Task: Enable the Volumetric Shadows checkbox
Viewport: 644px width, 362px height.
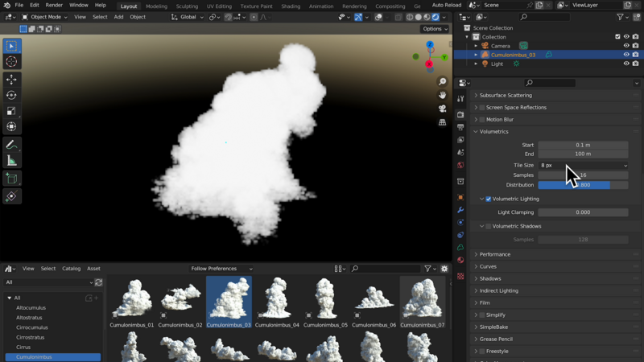Action: click(489, 226)
